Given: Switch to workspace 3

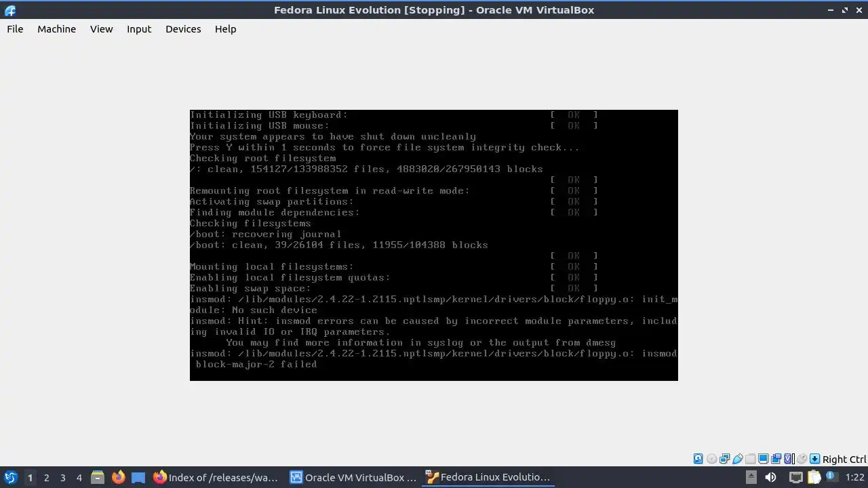Looking at the screenshot, I should (x=62, y=477).
